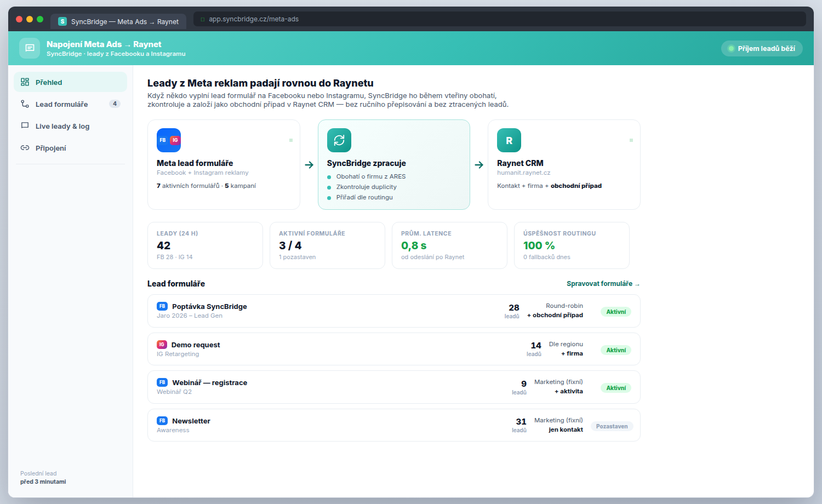Open the Webinář — registrace form row
The height and width of the screenshot is (504, 822).
pos(393,387)
